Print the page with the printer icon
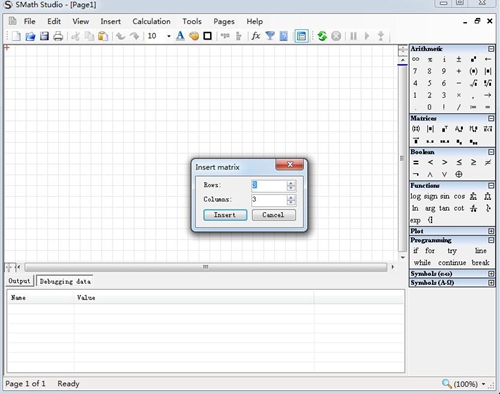The height and width of the screenshot is (394, 500). coord(58,36)
